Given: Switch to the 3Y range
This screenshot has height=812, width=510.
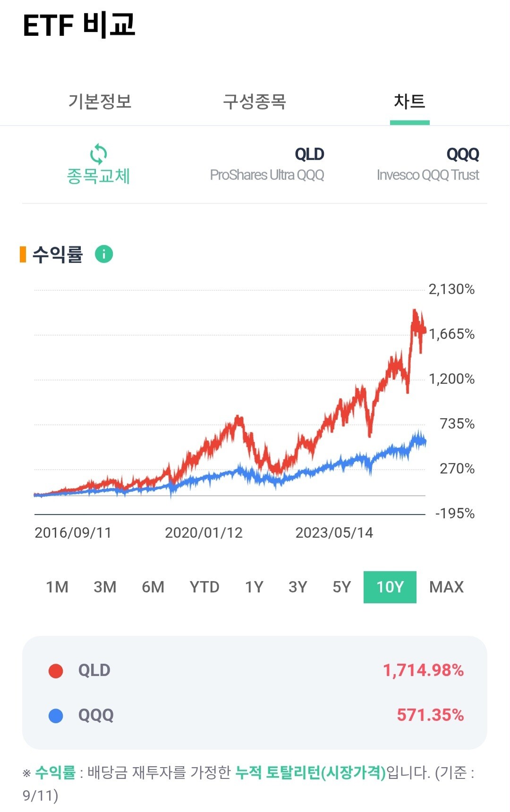Looking at the screenshot, I should [x=298, y=587].
